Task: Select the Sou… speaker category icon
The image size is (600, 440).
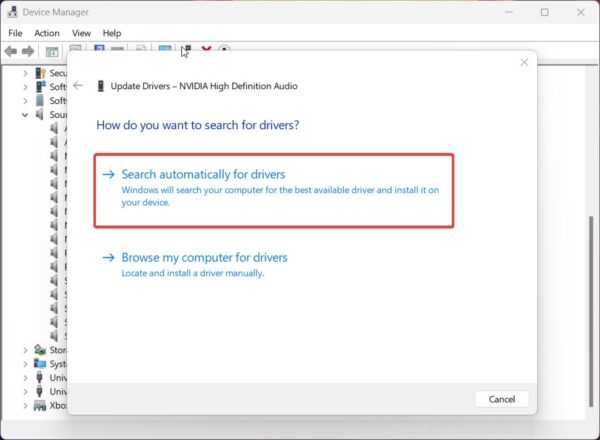Action: point(39,114)
